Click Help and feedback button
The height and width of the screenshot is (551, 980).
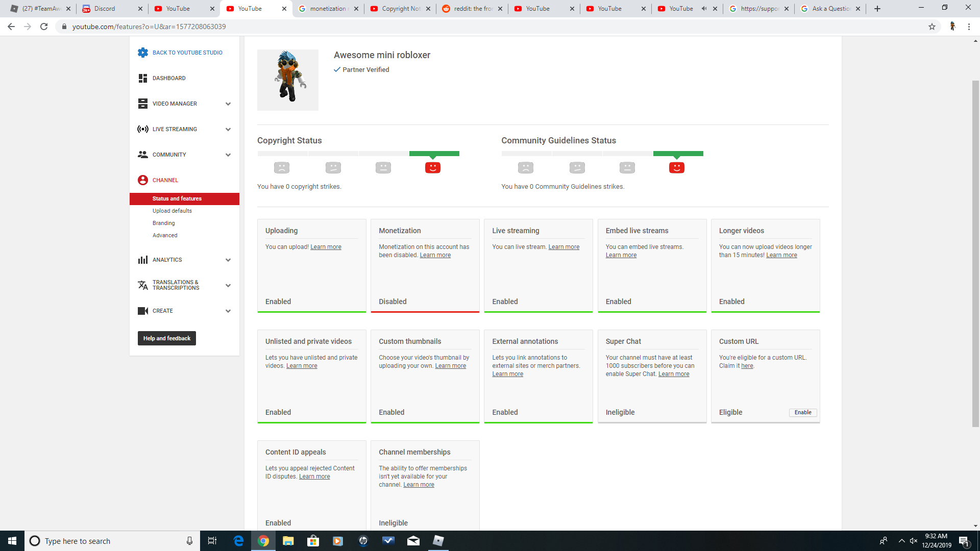point(167,338)
